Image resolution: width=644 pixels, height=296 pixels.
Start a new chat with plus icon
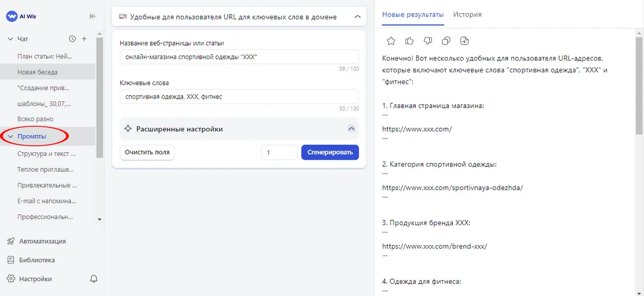pyautogui.click(x=84, y=39)
